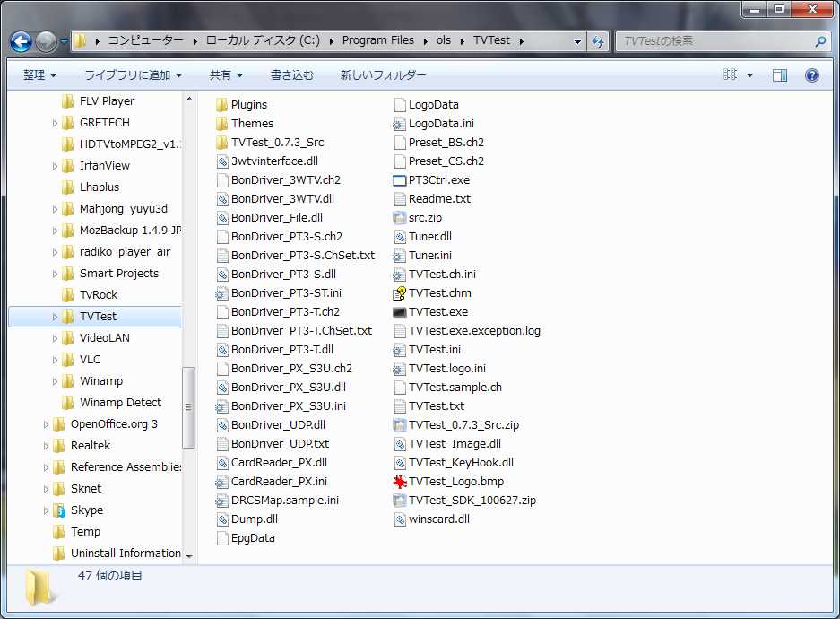Open the address bar history dropdown

click(577, 41)
